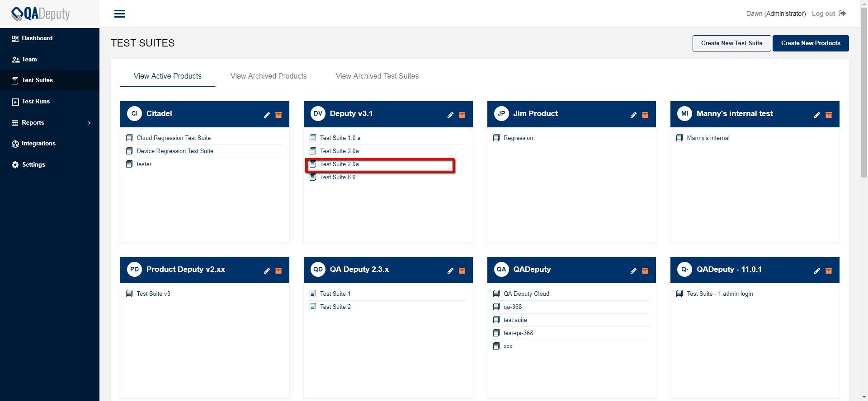Archive Product Deputy v2.xx
The image size is (868, 401).
[278, 271]
